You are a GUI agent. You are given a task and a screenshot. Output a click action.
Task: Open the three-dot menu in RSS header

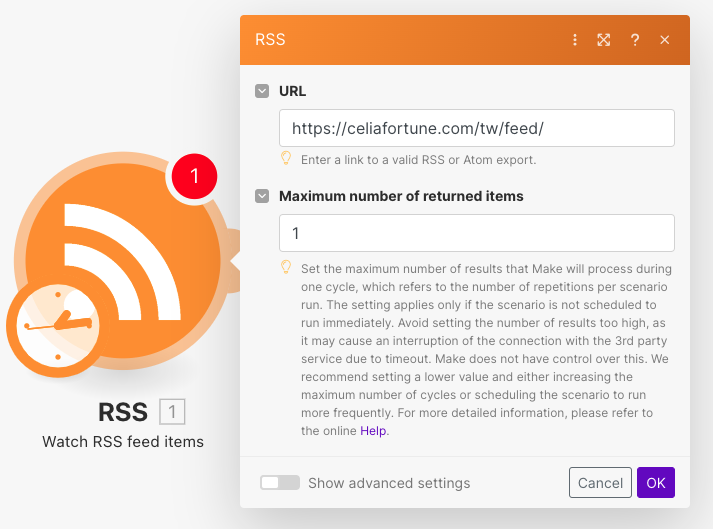575,40
